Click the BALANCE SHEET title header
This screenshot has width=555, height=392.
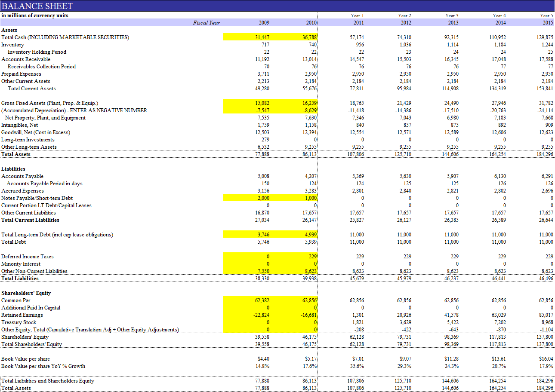click(x=37, y=6)
